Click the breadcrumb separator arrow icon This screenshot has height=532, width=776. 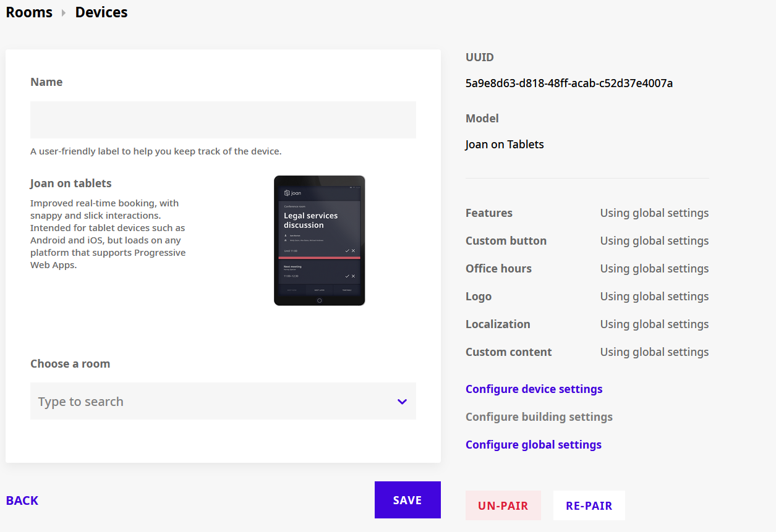click(64, 13)
